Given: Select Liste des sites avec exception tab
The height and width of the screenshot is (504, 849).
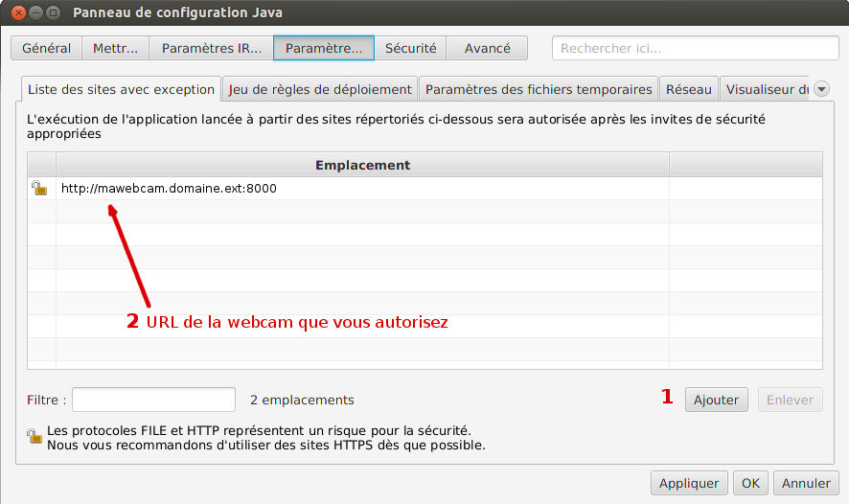Looking at the screenshot, I should 122,89.
